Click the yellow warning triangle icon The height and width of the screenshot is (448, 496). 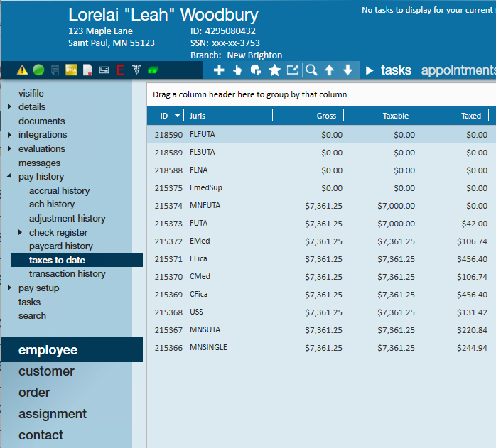[22, 70]
